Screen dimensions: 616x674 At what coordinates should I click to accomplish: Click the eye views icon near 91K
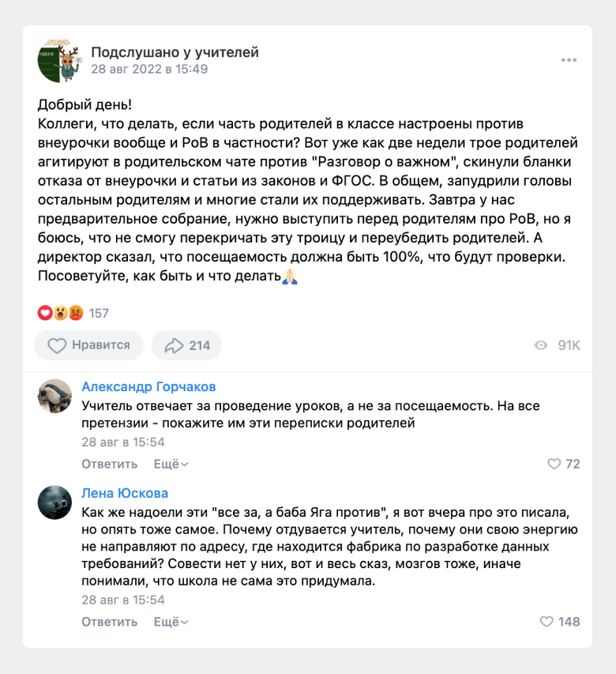pyautogui.click(x=541, y=345)
